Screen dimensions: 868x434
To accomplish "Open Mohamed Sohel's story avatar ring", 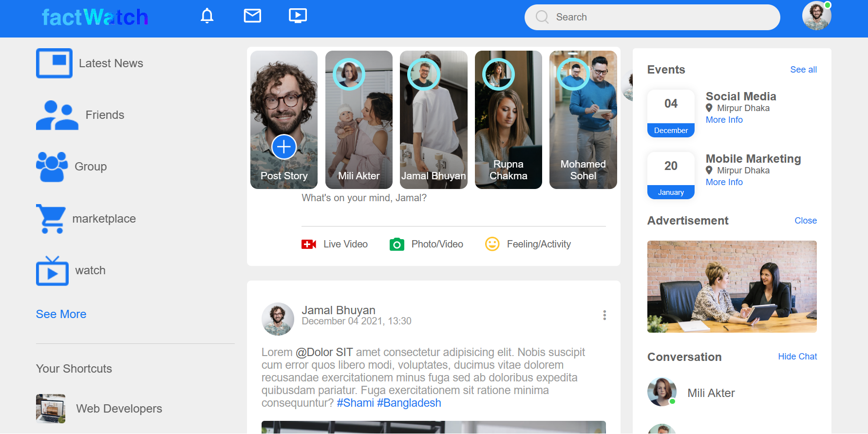I will tap(573, 74).
